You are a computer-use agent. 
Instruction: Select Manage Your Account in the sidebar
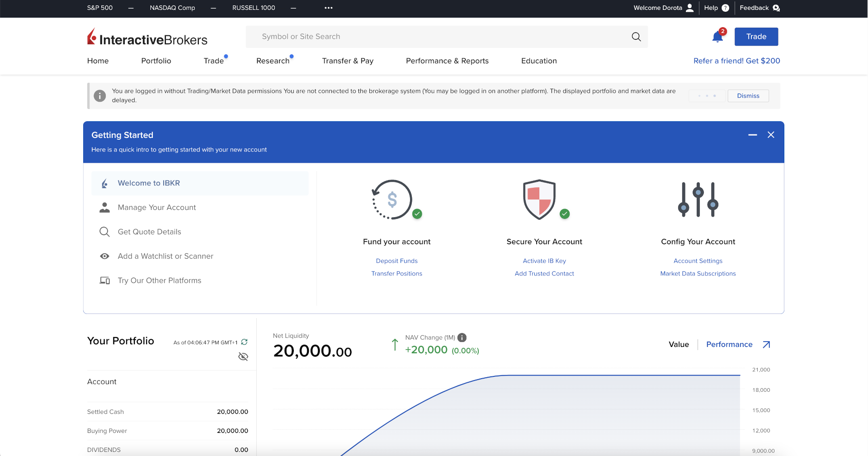pos(157,208)
